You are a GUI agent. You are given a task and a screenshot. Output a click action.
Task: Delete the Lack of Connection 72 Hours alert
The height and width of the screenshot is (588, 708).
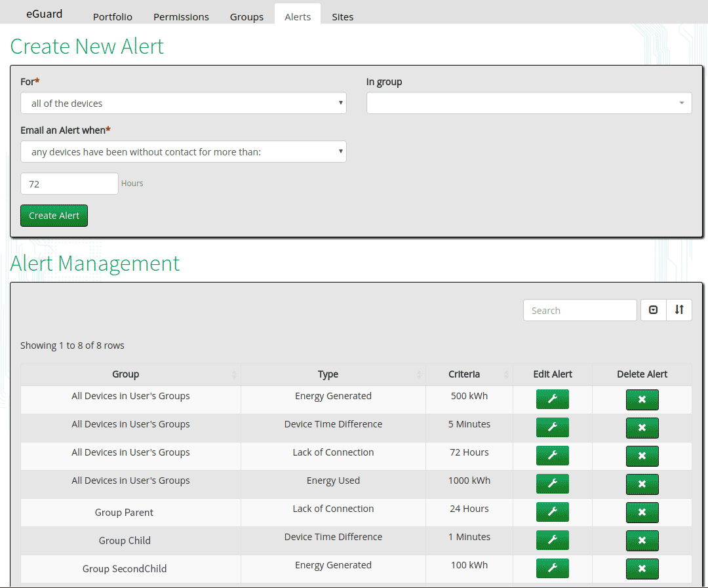click(x=642, y=456)
